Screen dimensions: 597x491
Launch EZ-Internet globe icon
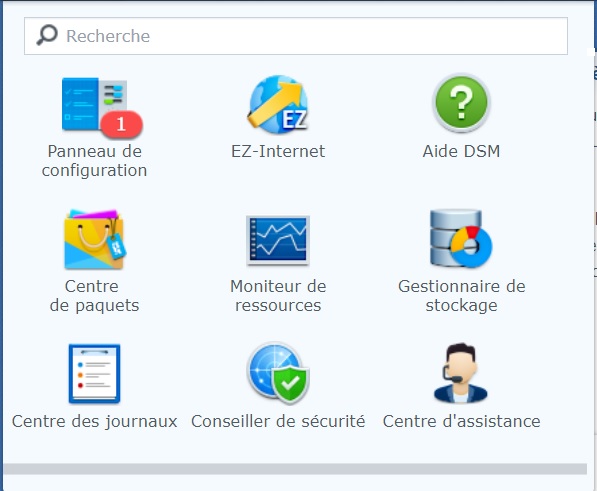click(x=278, y=104)
